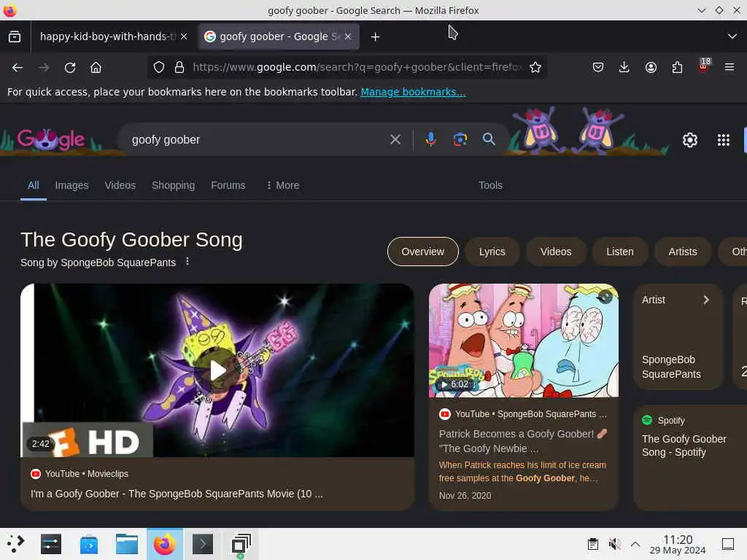Clear the Google search box
Viewport: 747px width, 560px height.
[395, 139]
